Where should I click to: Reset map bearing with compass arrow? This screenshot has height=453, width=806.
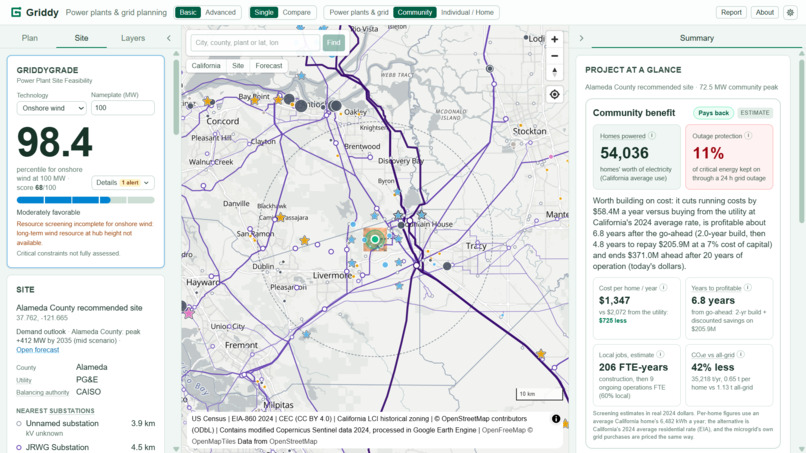[554, 72]
